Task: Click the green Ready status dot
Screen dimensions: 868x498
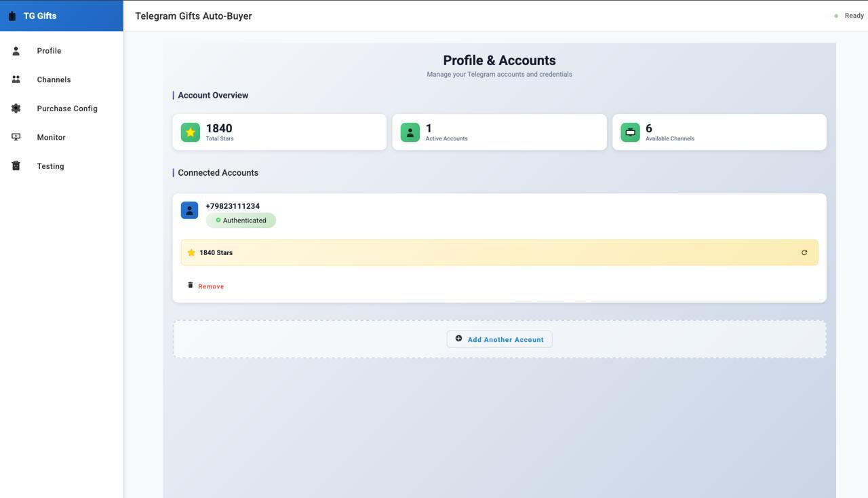Action: coord(836,16)
